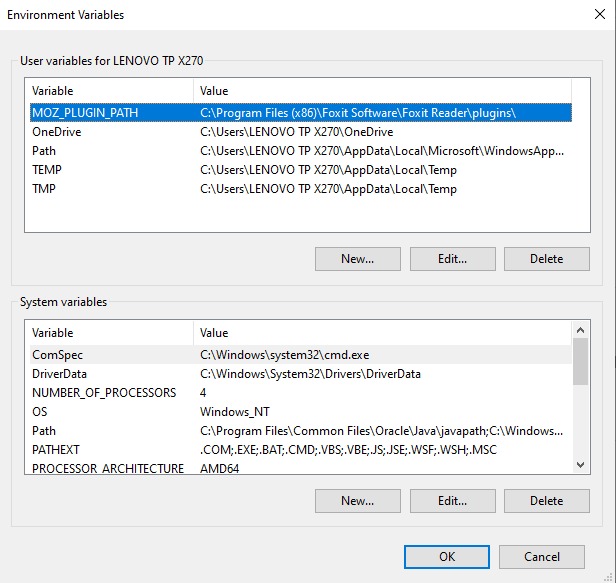Click New button under User variables
This screenshot has height=583, width=616.
pos(357,259)
